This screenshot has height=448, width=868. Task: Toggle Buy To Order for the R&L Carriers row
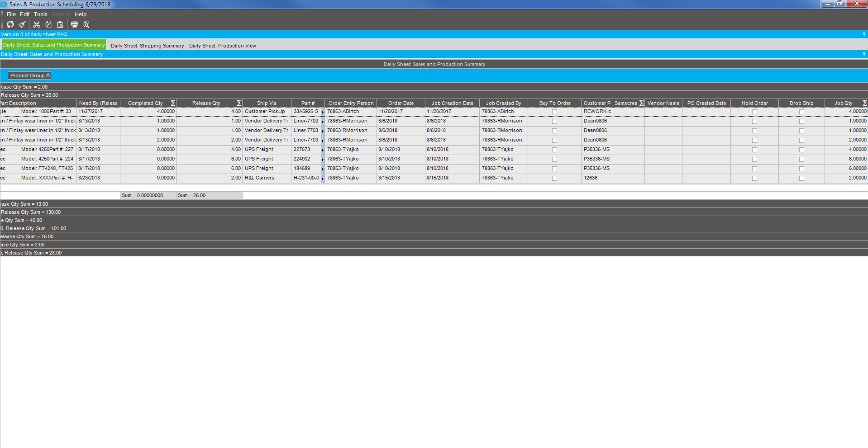[x=554, y=178]
